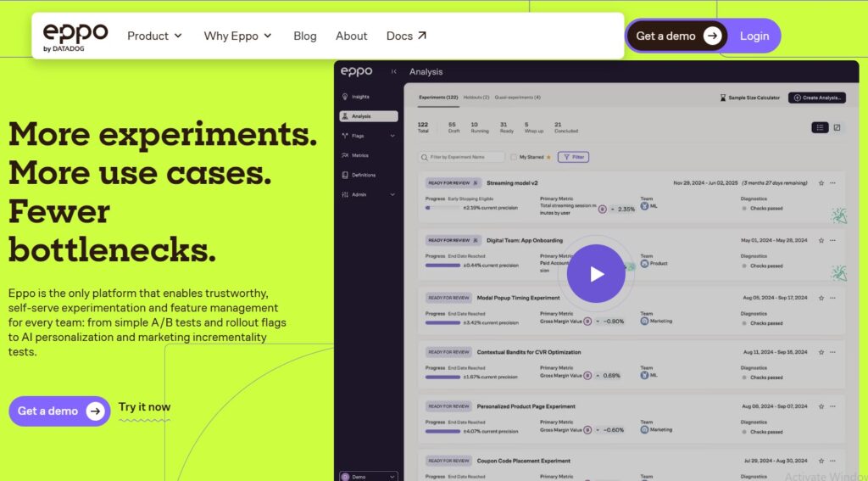The height and width of the screenshot is (481, 868).
Task: Open more options for Modal Popup Timing Experiment
Action: (x=832, y=298)
